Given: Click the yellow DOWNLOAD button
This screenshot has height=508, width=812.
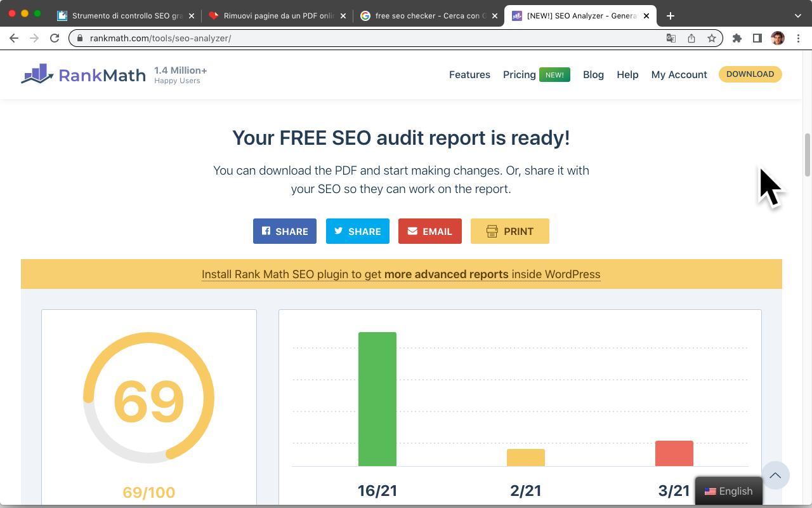Looking at the screenshot, I should [x=750, y=74].
